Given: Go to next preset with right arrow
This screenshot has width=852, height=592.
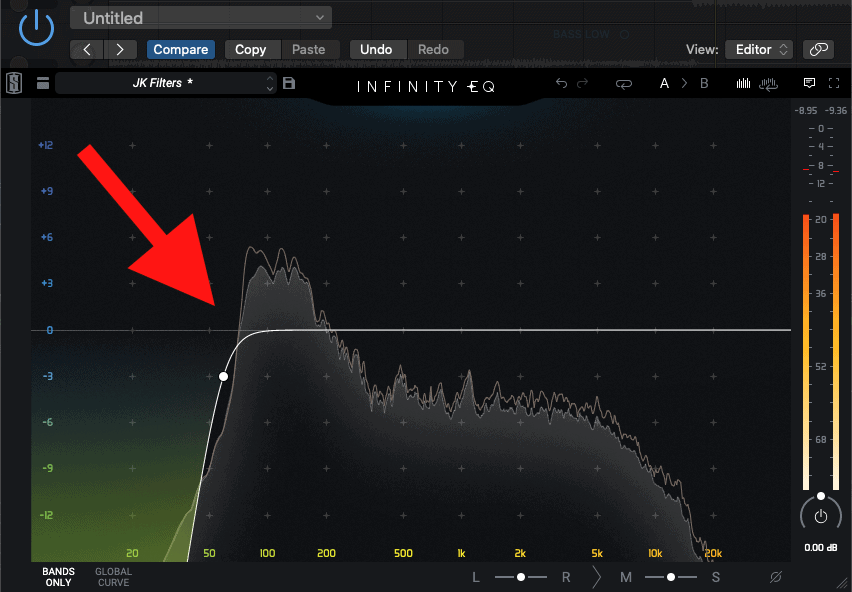Looking at the screenshot, I should click(x=120, y=49).
